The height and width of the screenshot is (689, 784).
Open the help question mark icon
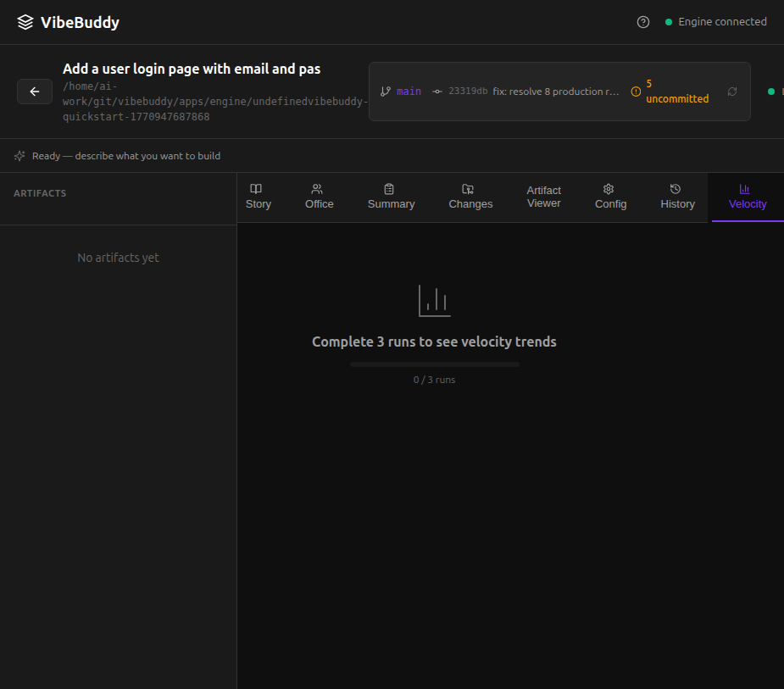click(642, 21)
